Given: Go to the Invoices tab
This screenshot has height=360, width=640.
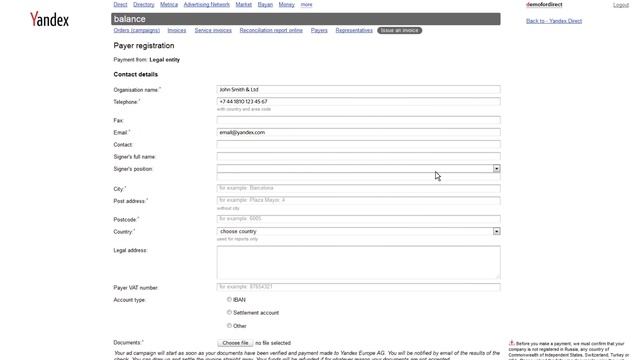Looking at the screenshot, I should point(177,30).
